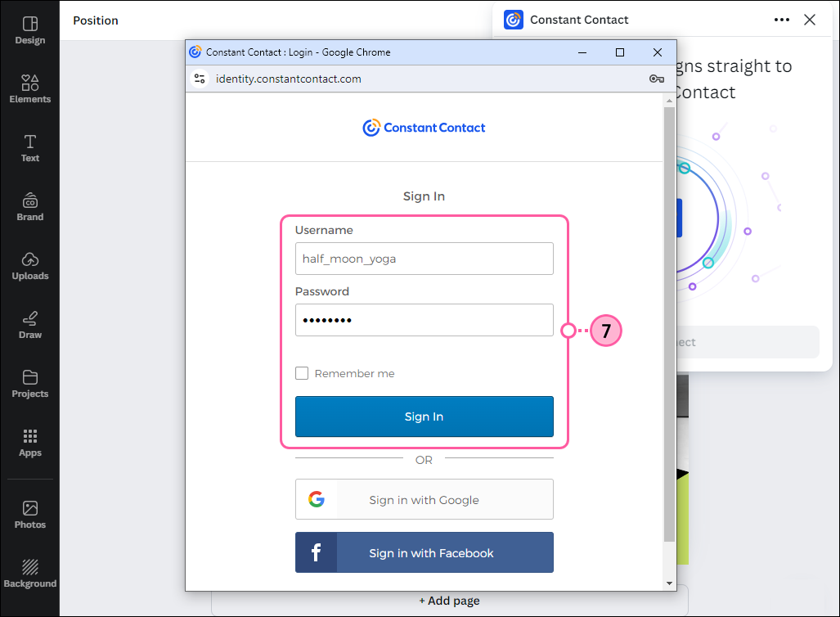Click the Username input field

(424, 259)
